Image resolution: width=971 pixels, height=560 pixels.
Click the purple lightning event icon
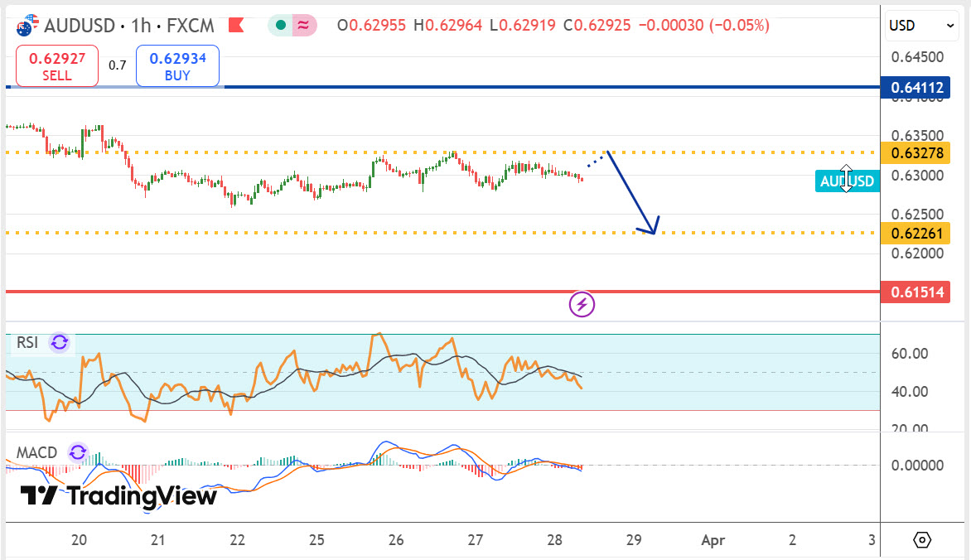click(582, 304)
